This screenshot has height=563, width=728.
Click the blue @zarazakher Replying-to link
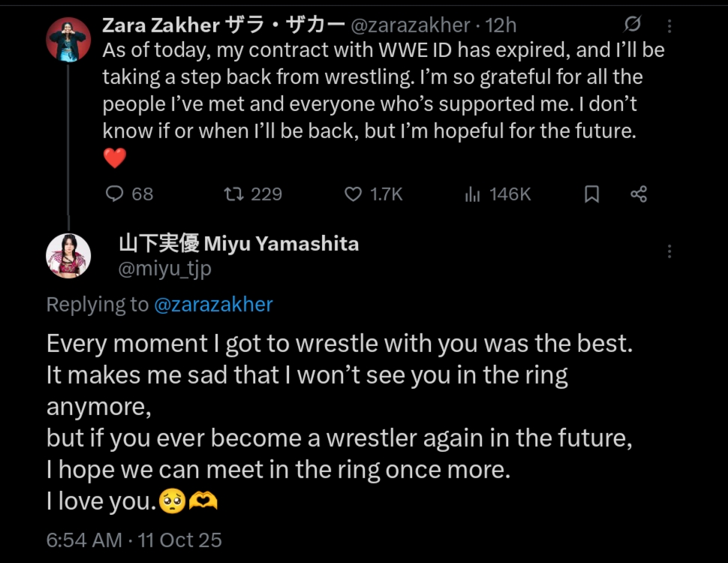(213, 305)
